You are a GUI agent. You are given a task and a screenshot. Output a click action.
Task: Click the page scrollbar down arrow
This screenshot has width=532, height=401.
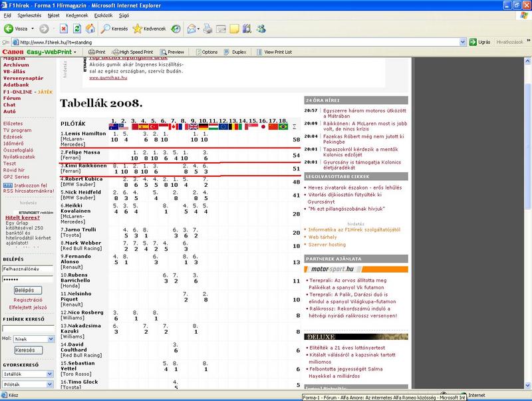[527, 386]
